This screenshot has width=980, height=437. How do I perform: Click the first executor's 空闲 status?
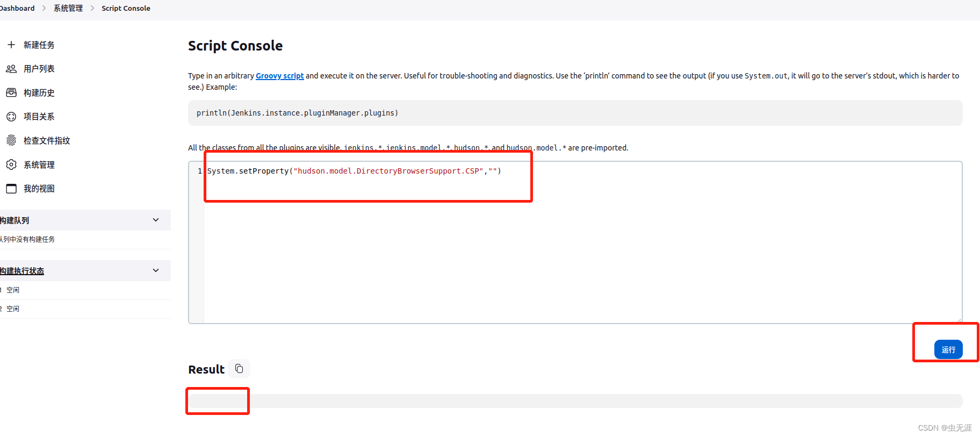coord(13,290)
